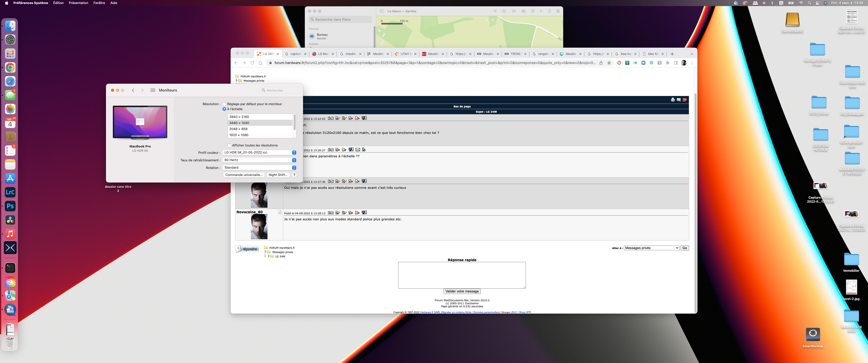Screen dimensions: 868x363
Task: Click 'Valider votre message' button
Action: 462,291
